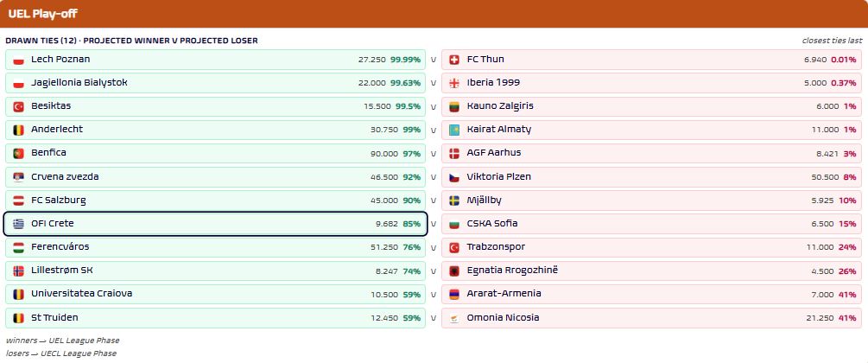Click the Swedish flag next to Mjällby
The image size is (868, 363).
[x=454, y=201]
